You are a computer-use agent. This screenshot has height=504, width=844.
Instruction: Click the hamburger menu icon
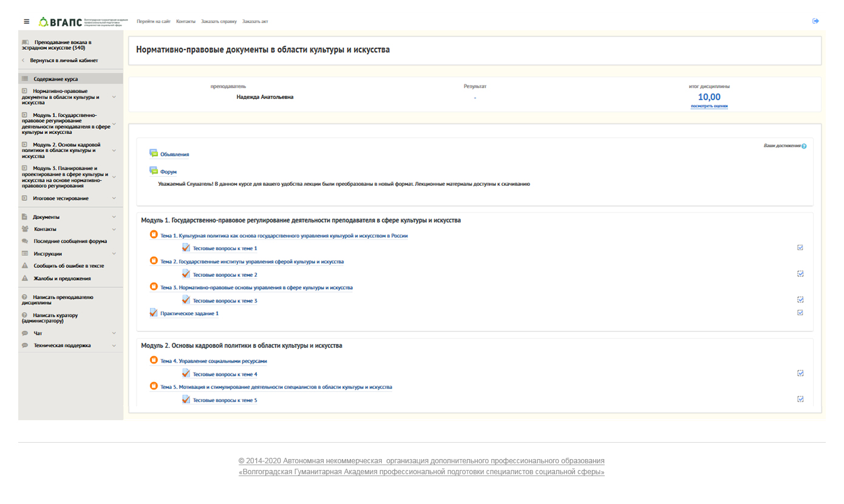coord(26,21)
